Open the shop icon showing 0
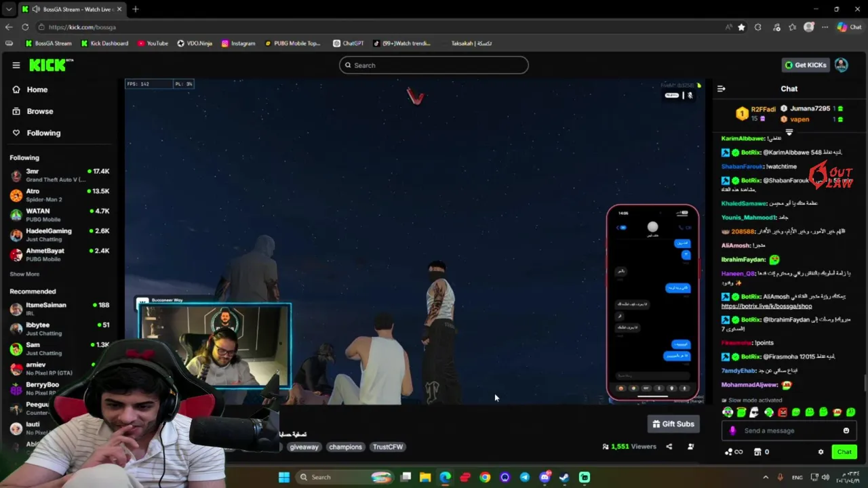The height and width of the screenshot is (488, 868). pyautogui.click(x=762, y=452)
